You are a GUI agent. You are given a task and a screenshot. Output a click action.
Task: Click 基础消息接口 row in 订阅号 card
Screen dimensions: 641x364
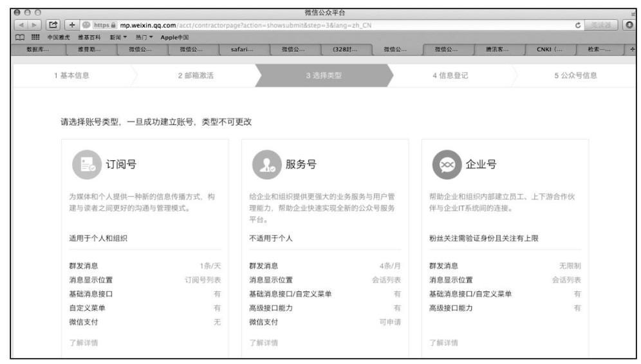click(145, 294)
